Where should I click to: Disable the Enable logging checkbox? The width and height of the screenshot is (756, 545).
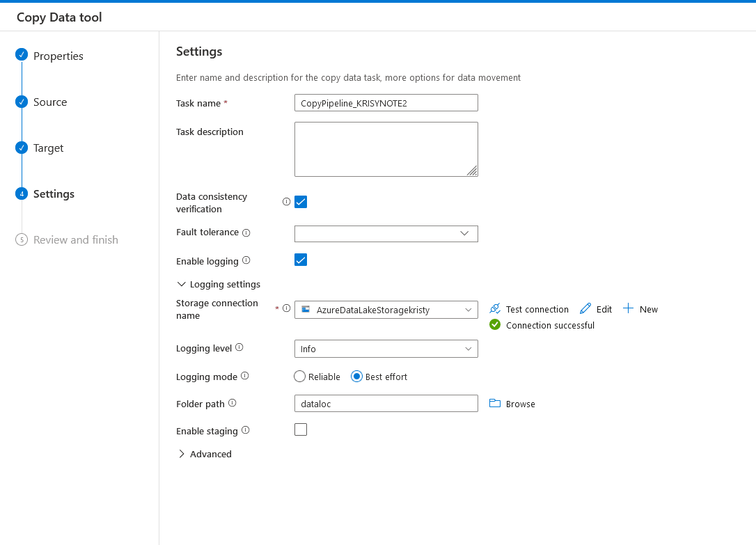(301, 260)
